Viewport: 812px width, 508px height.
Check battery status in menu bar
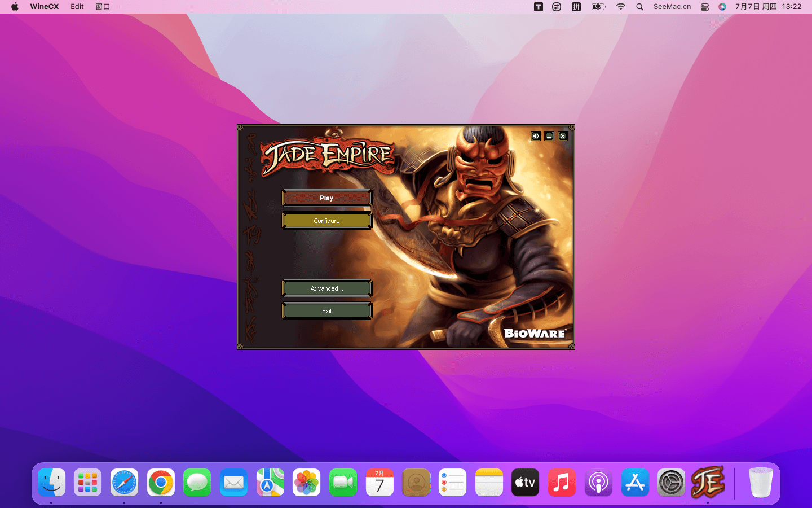click(x=598, y=7)
